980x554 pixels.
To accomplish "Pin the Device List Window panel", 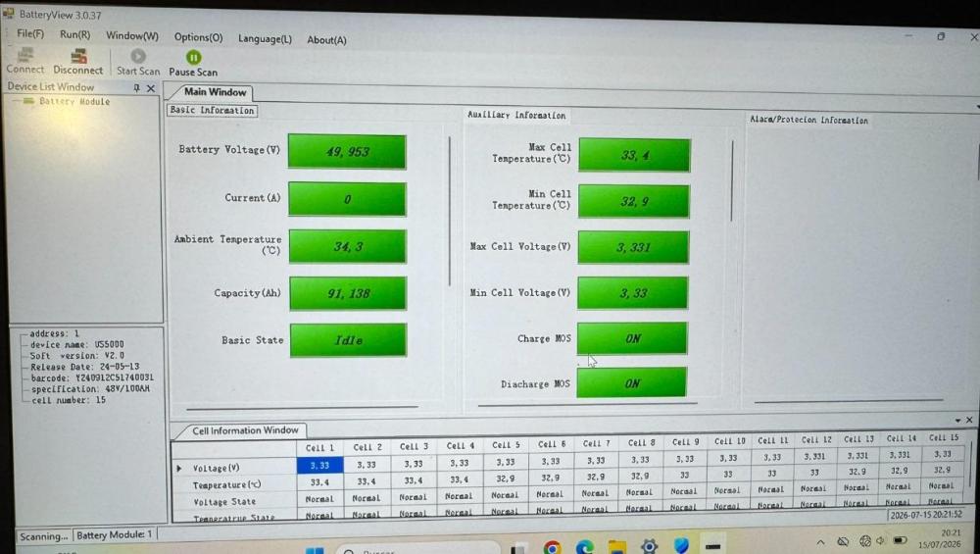I will tap(137, 88).
